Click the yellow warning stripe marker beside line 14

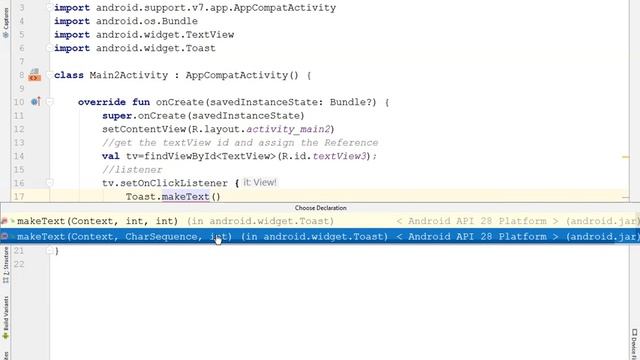[x=625, y=157]
